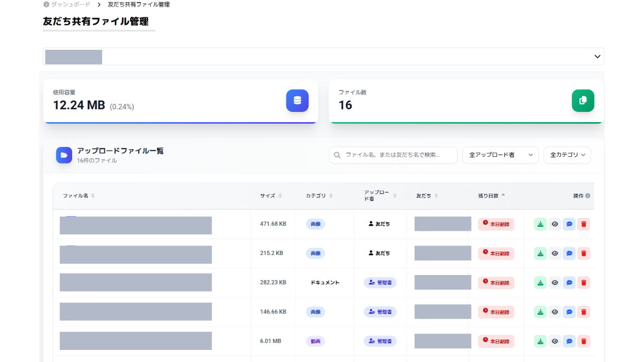Click 本日削除 badge in first row

(496, 224)
